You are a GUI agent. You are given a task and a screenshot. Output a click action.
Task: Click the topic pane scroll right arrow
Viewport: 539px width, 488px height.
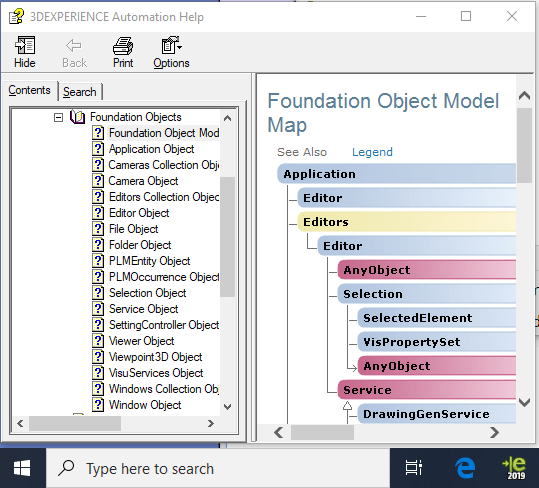click(494, 432)
